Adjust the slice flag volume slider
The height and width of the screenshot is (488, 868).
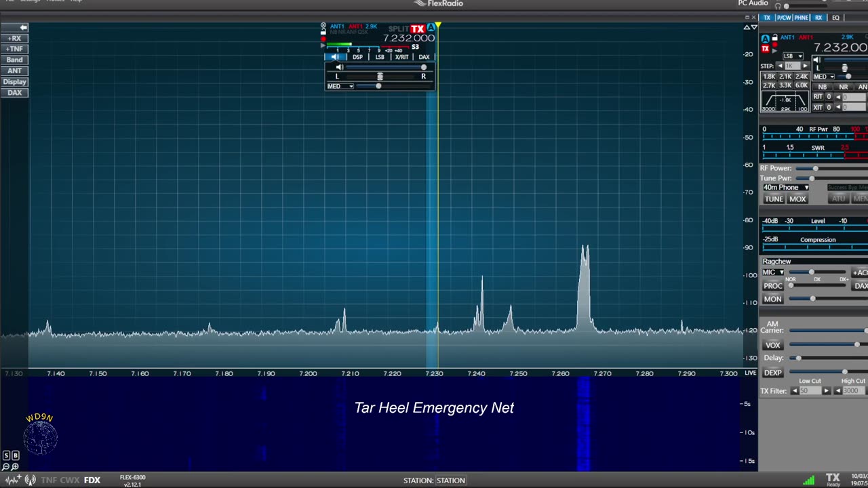coord(385,67)
